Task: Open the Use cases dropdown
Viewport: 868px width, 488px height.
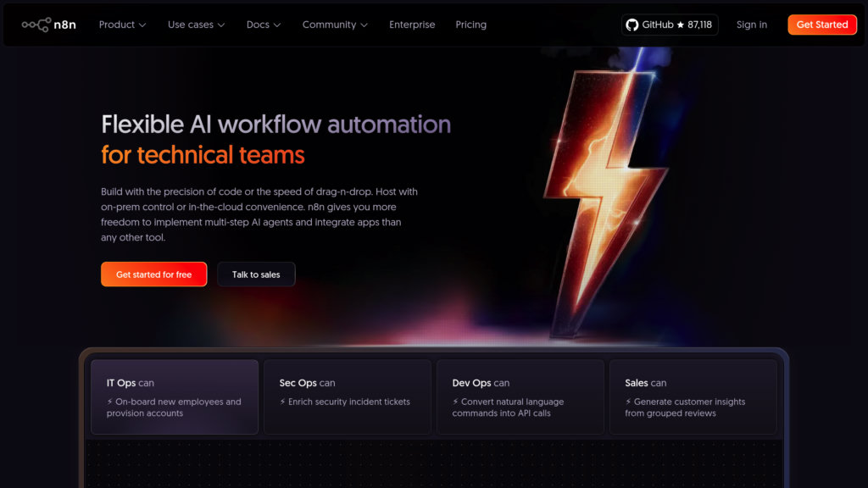Action: [196, 25]
